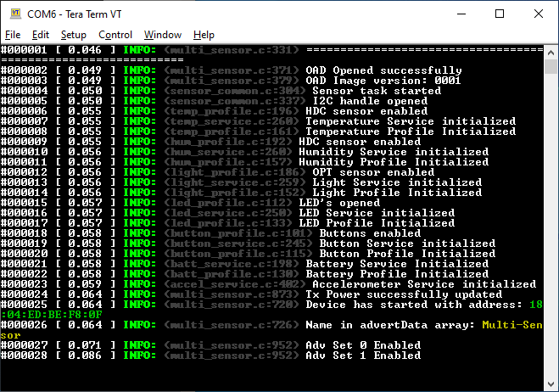Screen dimensions: 559x392
Task: Click '(sensor_common.c:304)' source reference
Action: tap(234, 91)
